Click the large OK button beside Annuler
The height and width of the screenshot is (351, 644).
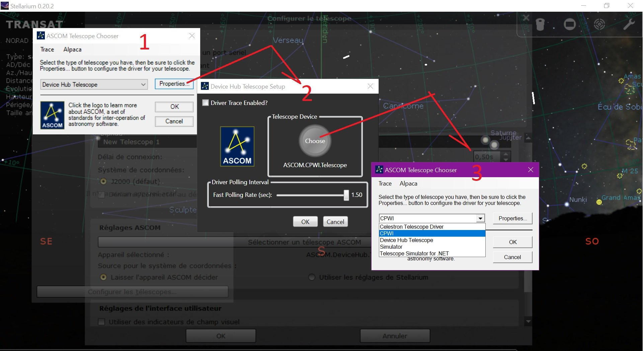(x=221, y=336)
